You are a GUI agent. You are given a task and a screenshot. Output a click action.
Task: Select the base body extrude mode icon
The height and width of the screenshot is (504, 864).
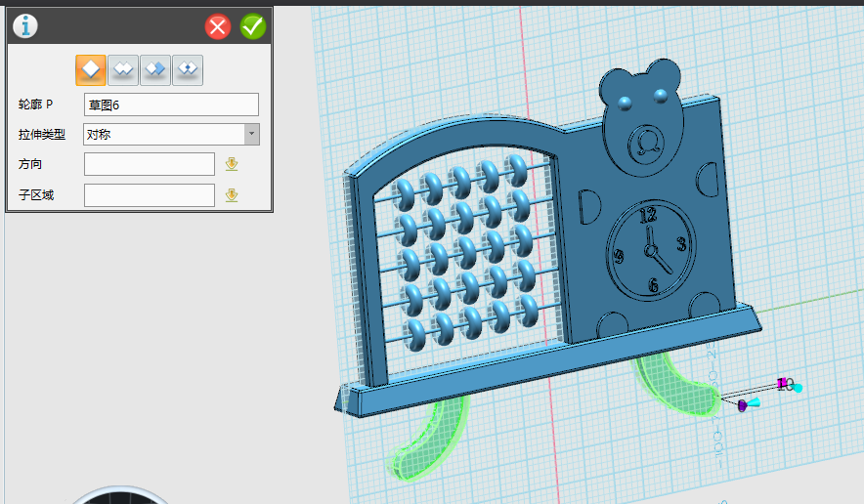pyautogui.click(x=92, y=69)
